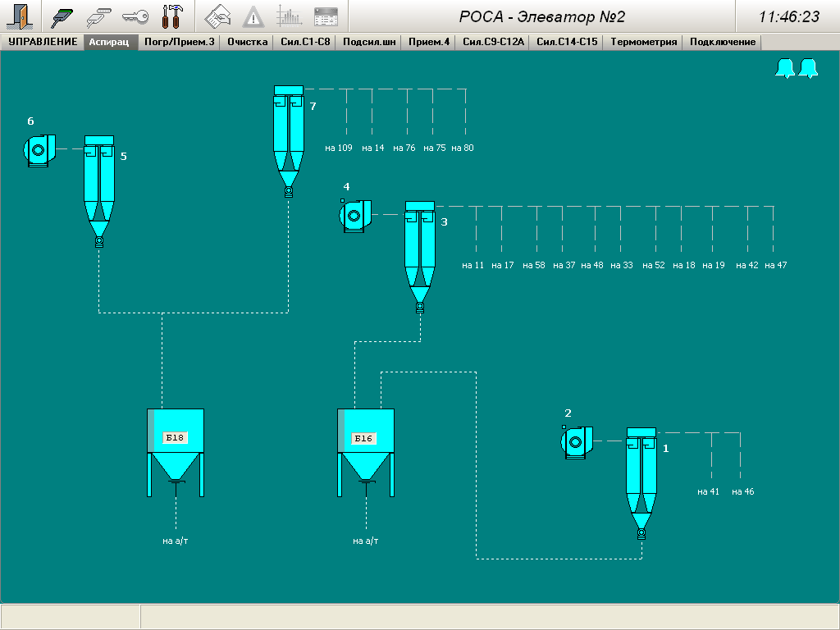Screen dimensions: 840x630
Task: Open the hand-with-documents report icon
Action: (217, 16)
